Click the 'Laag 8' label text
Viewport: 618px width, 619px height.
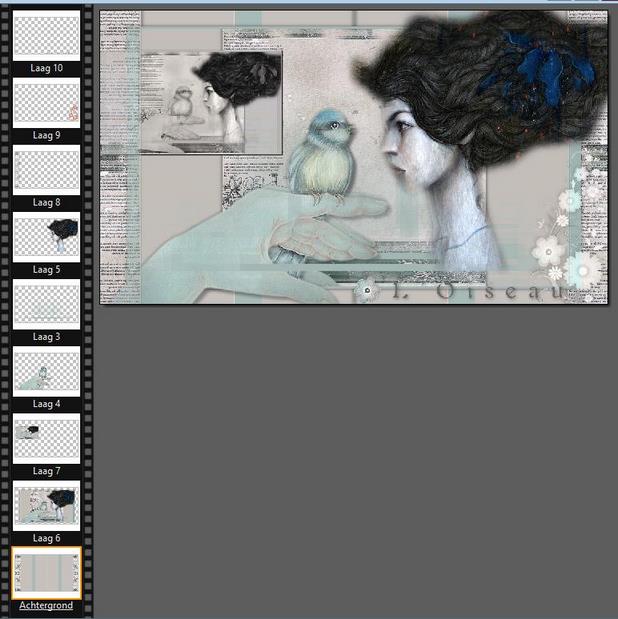[46, 203]
